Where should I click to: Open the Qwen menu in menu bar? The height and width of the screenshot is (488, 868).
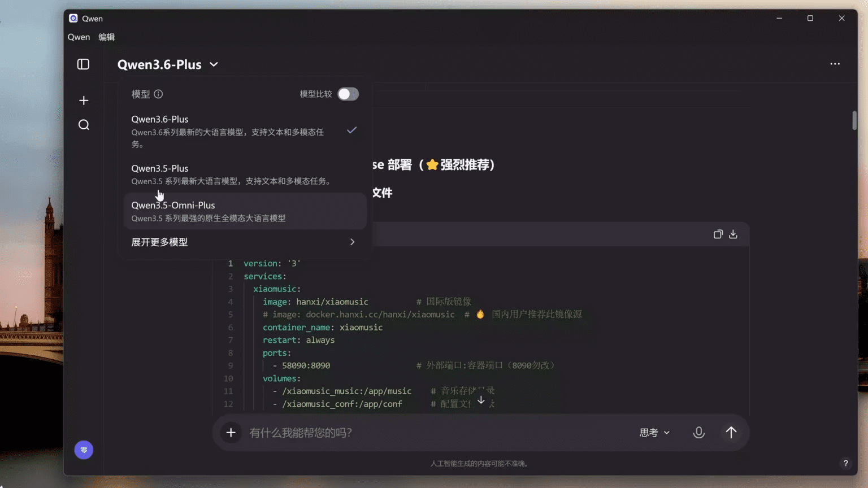(79, 37)
